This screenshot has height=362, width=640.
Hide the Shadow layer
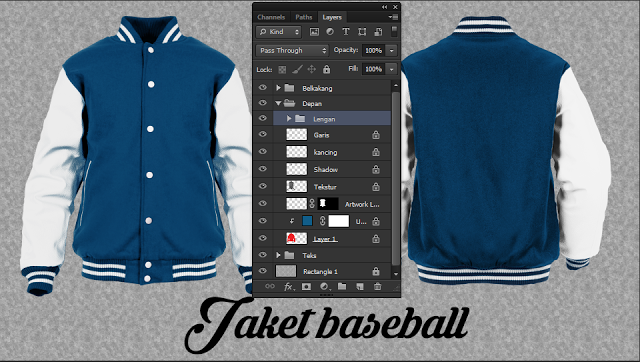pos(263,169)
